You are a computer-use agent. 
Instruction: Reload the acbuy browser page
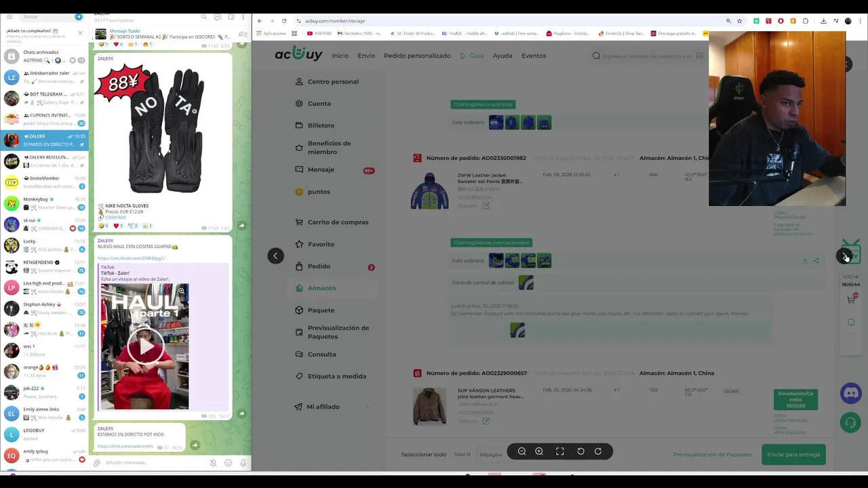click(284, 21)
